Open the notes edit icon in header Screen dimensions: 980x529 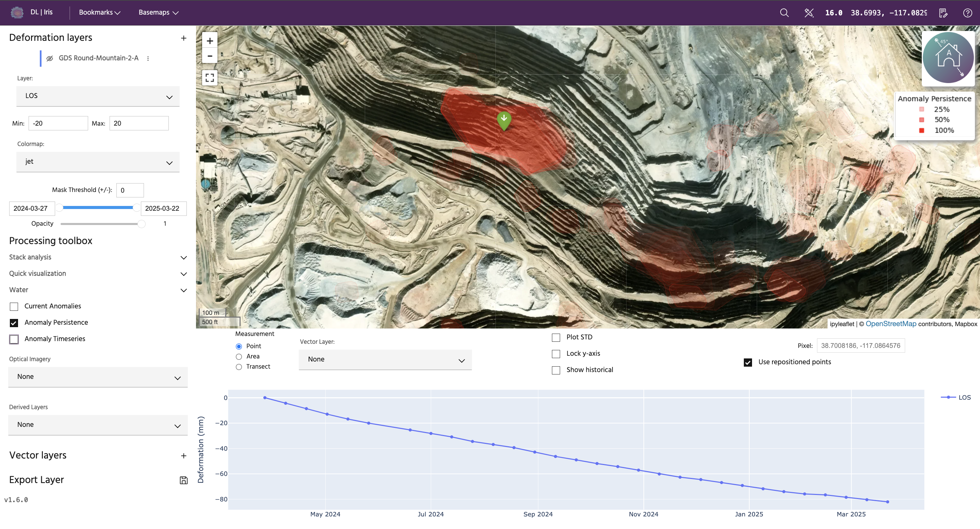pyautogui.click(x=943, y=13)
